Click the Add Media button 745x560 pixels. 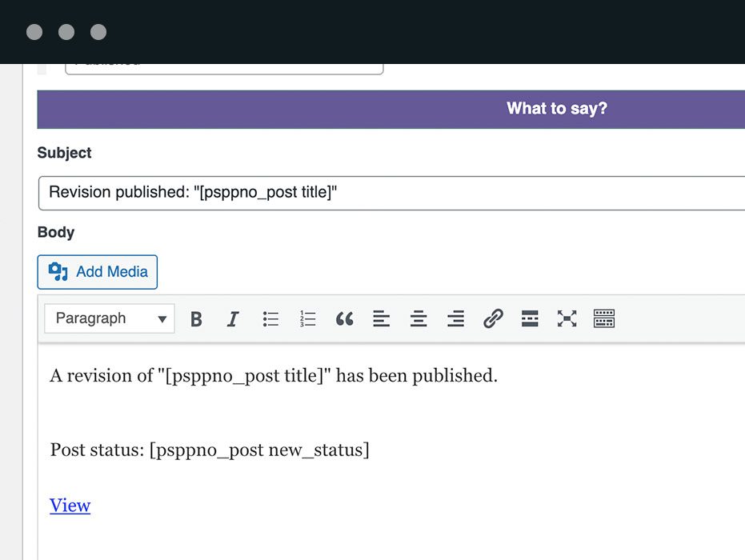point(98,272)
